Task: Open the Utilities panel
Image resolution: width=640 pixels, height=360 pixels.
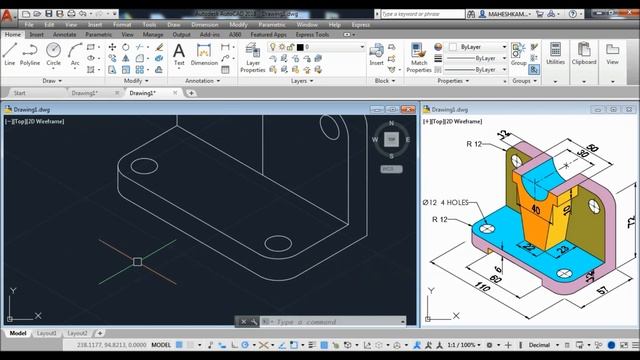Action: (x=556, y=53)
